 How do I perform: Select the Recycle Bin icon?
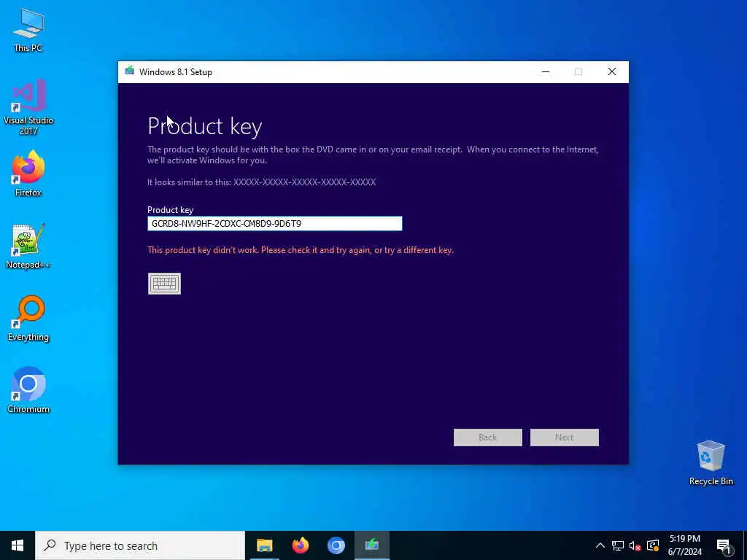coord(711,462)
